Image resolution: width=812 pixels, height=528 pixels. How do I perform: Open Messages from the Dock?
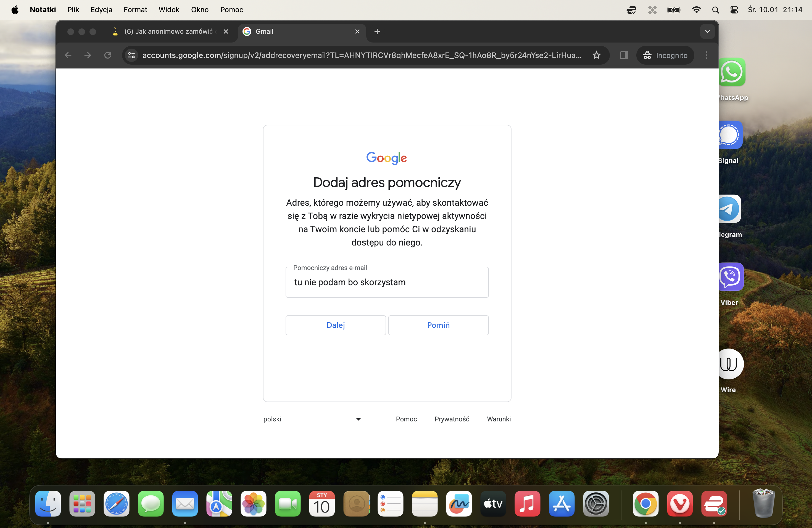pos(151,503)
